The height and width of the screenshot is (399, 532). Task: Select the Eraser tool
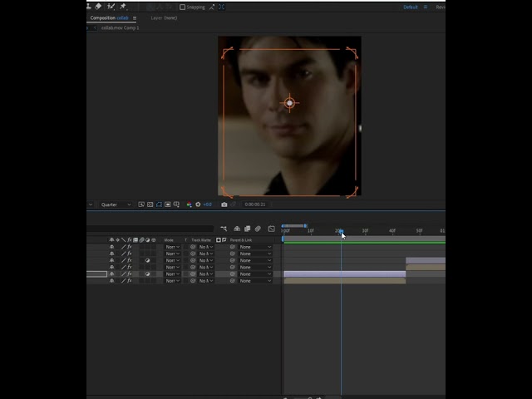click(98, 6)
